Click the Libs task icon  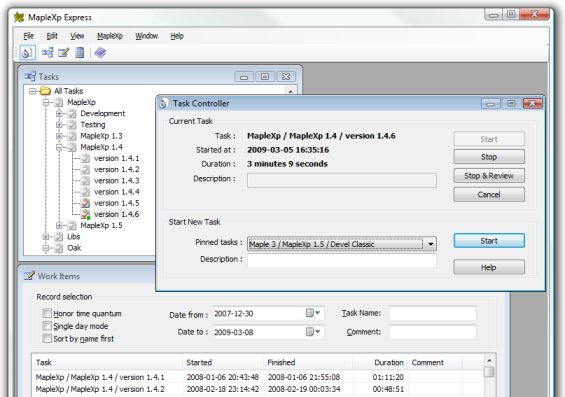click(x=58, y=237)
